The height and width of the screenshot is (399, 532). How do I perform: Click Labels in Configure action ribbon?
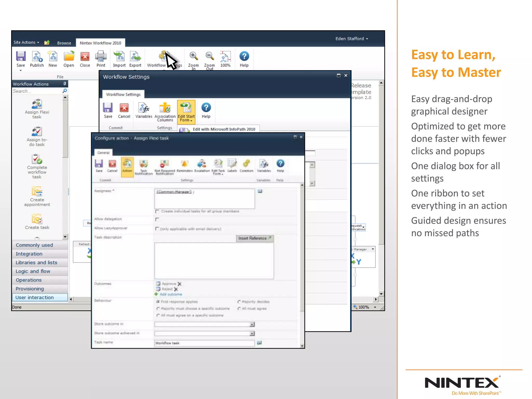tap(232, 166)
